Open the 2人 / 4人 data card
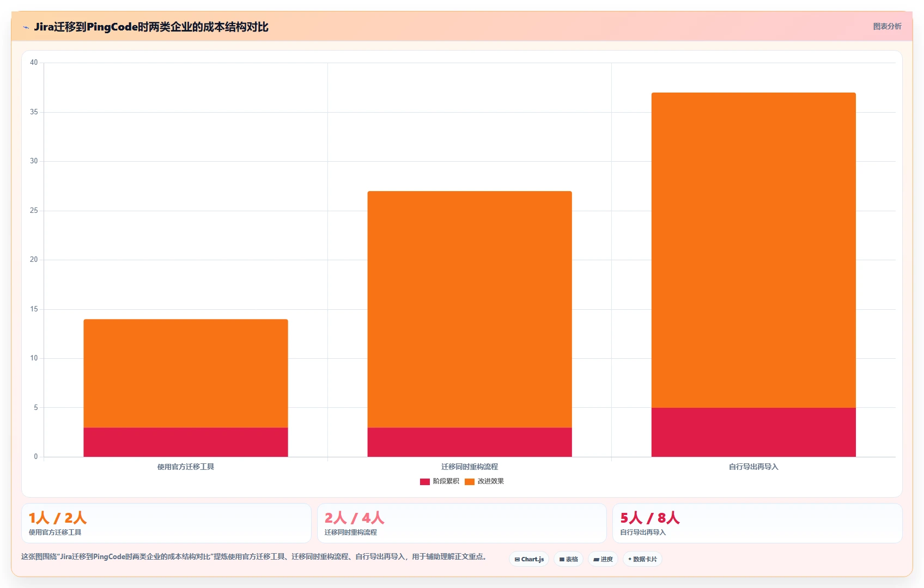The image size is (924, 588). (x=462, y=523)
